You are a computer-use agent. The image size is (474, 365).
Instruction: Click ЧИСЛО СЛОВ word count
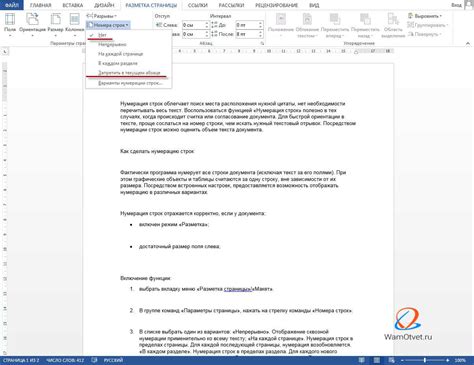(x=65, y=360)
